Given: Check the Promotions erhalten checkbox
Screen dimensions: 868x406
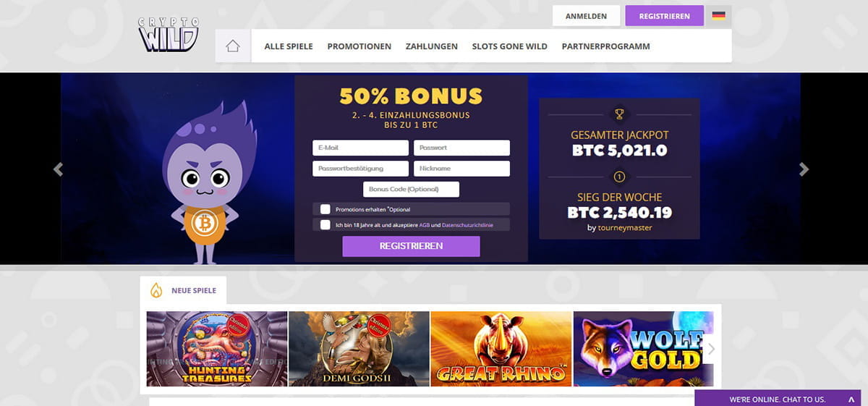Looking at the screenshot, I should 325,209.
